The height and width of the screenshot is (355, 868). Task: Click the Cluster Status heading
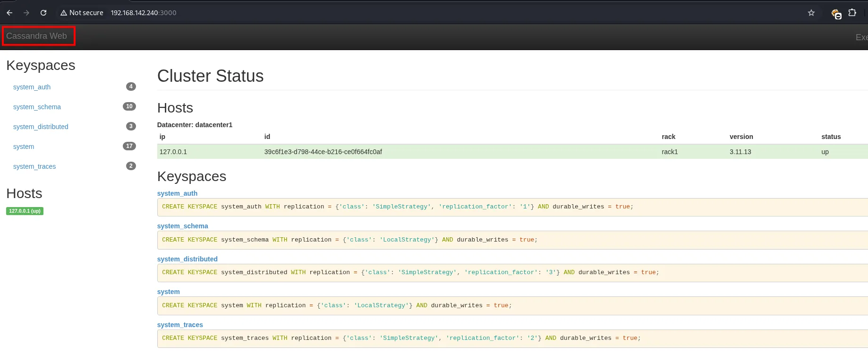tap(211, 76)
